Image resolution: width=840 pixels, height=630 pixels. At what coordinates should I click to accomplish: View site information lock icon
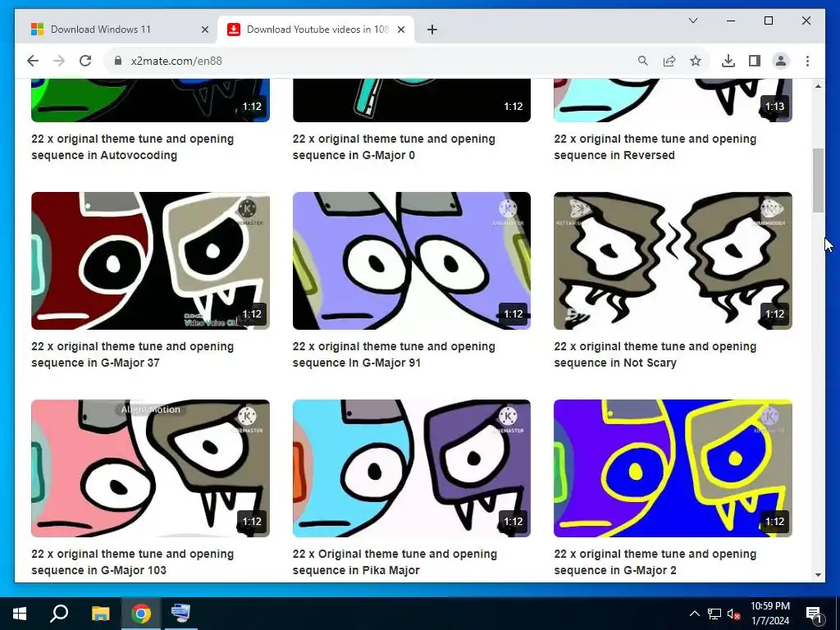tap(118, 61)
